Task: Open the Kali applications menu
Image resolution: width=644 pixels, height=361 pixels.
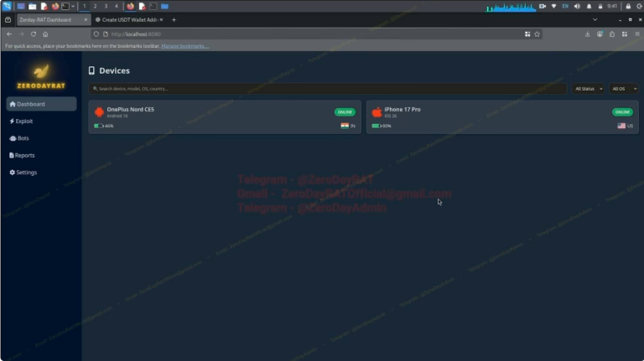Action: 7,6
